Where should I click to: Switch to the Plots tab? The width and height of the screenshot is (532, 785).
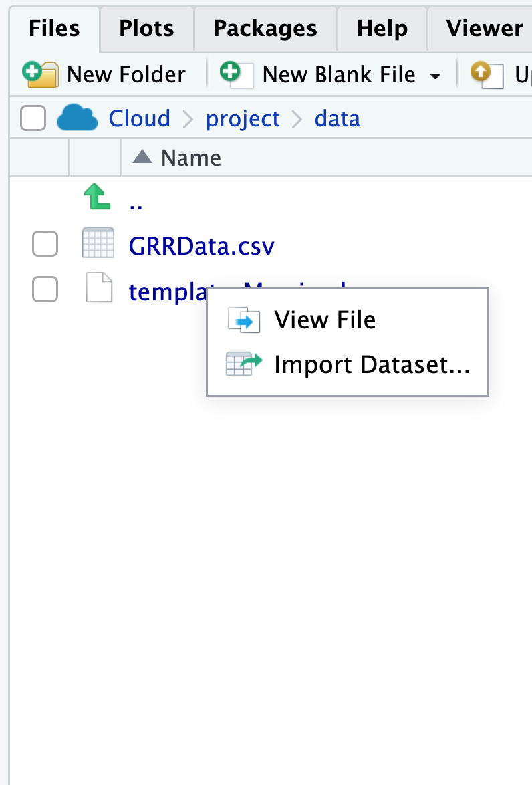click(x=146, y=28)
